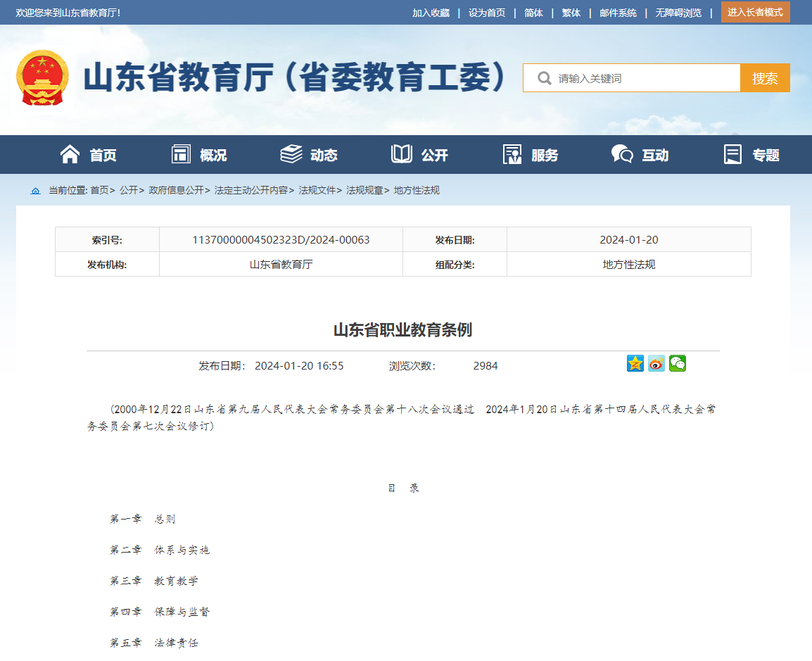Click the magnifier icon in search box
This screenshot has width=812, height=661.
pos(544,78)
